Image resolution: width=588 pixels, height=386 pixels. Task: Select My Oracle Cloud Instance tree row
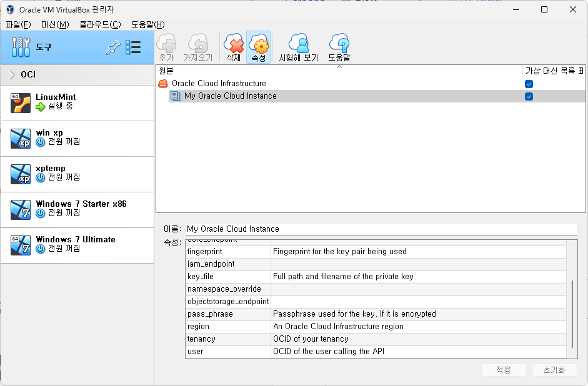click(377, 96)
